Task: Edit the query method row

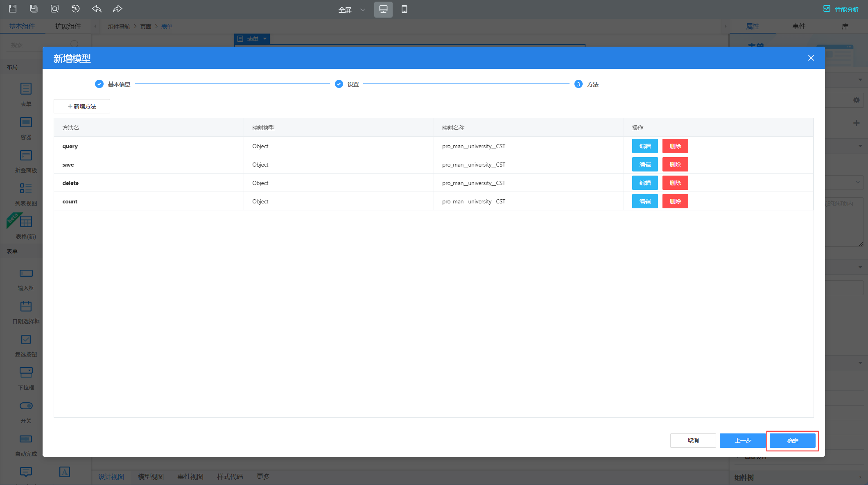Action: (x=644, y=146)
